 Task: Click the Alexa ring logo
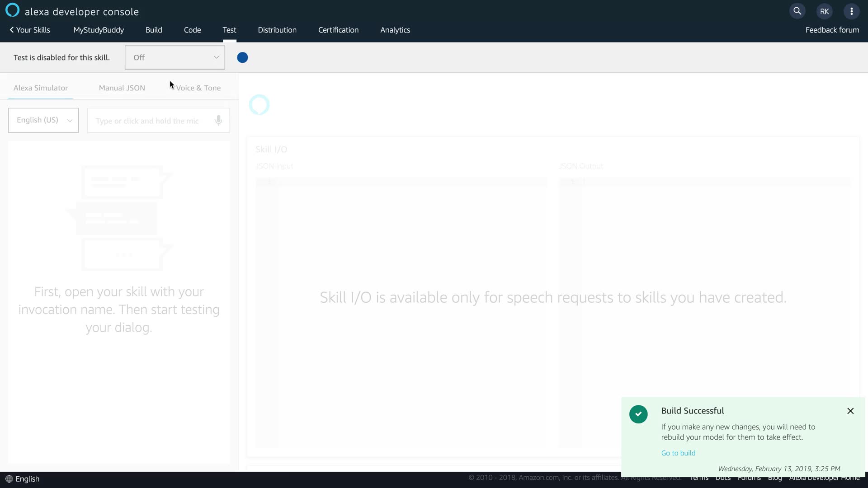point(12,10)
